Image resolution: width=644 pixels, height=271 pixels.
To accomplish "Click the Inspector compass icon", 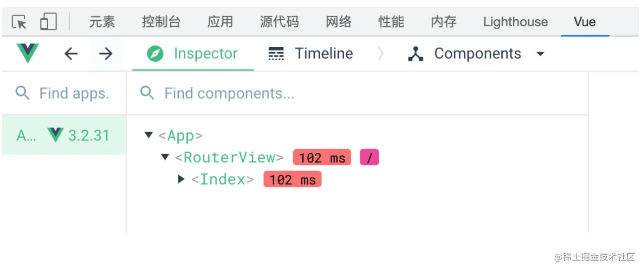I will pyautogui.click(x=155, y=54).
